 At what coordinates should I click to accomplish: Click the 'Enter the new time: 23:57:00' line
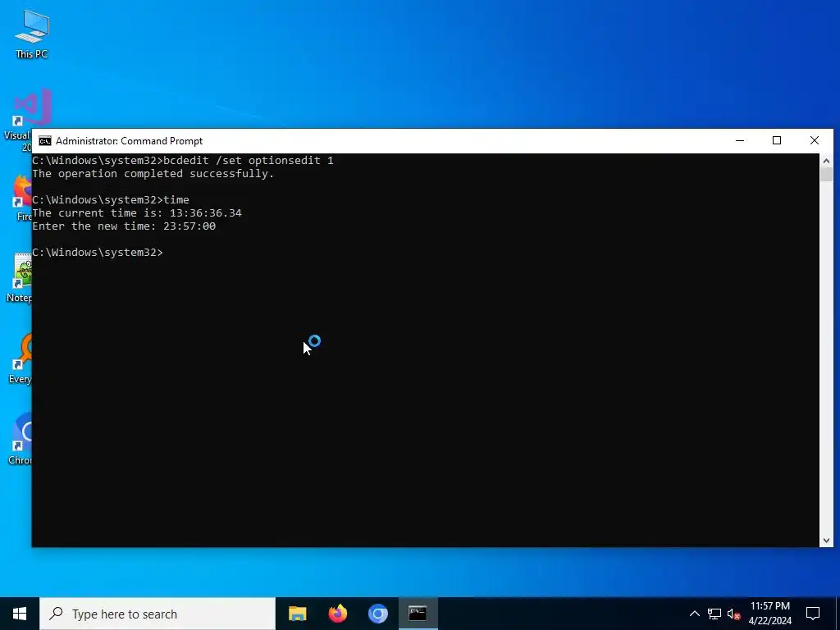coord(124,226)
